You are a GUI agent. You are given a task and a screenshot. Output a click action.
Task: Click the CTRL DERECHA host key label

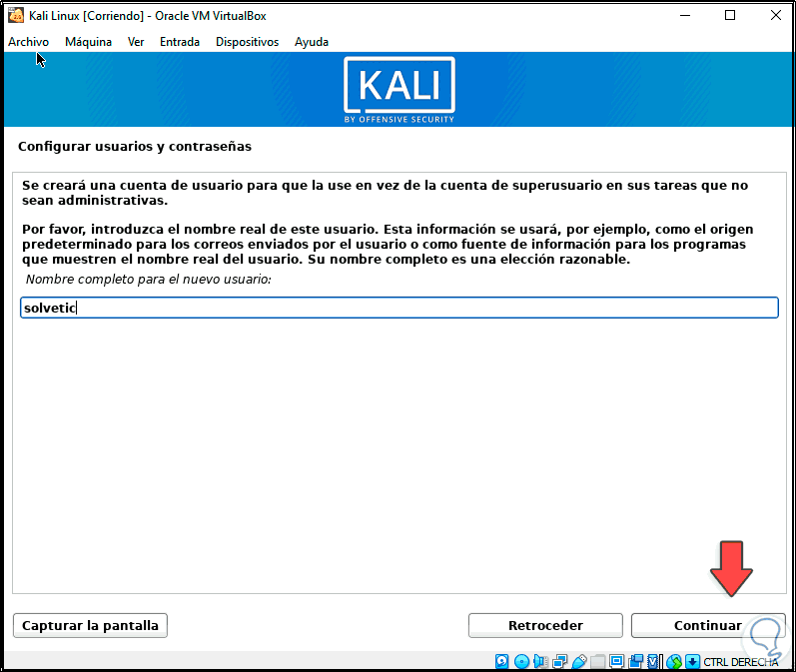pos(741,662)
